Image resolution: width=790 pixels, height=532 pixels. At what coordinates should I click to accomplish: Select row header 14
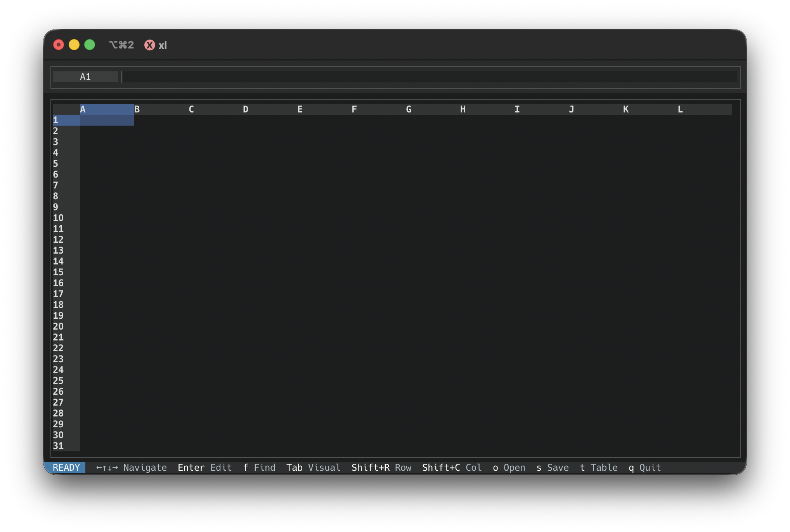pos(66,261)
